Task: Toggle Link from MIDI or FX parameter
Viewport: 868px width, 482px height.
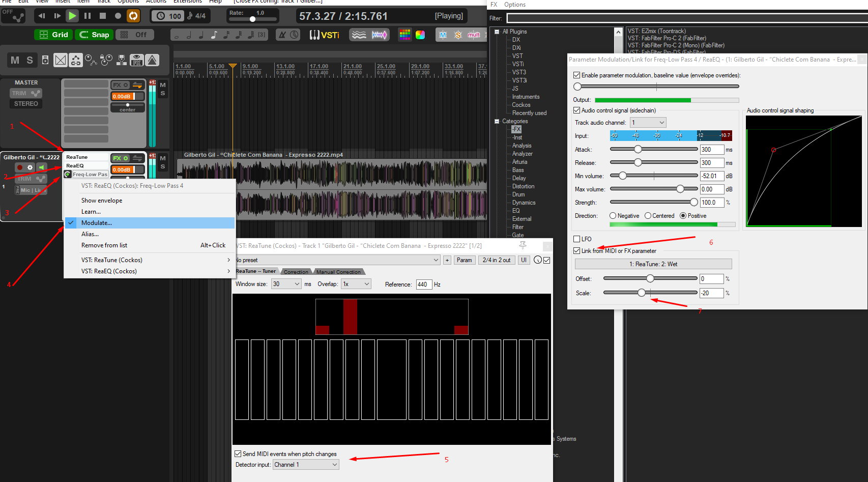Action: (x=576, y=251)
